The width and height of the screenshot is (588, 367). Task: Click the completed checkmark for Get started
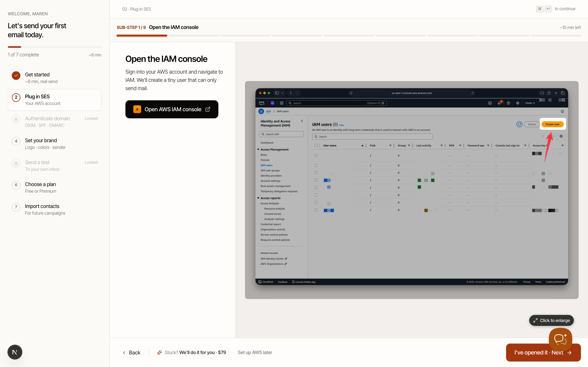(x=16, y=75)
